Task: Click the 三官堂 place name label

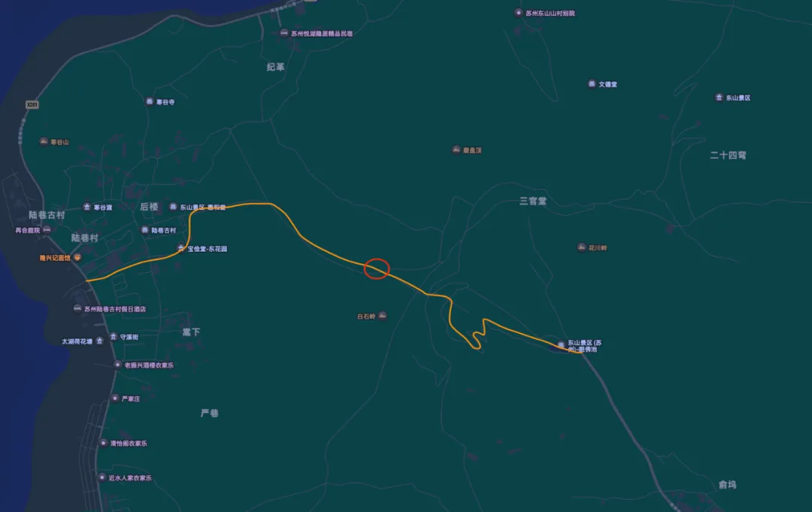Action: click(x=533, y=201)
